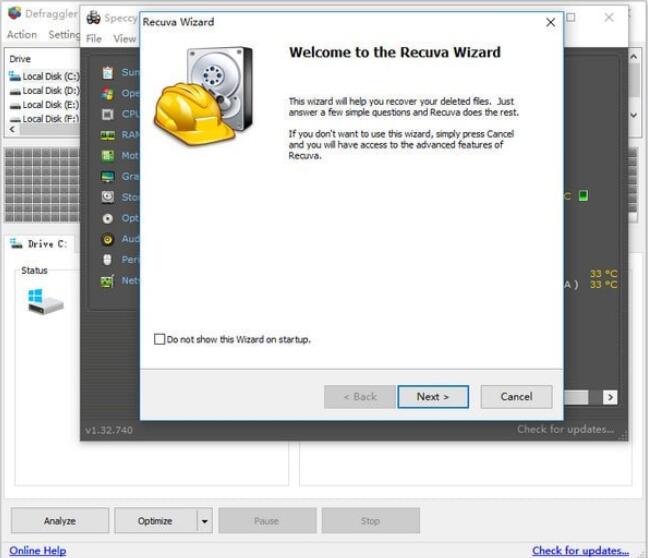Open the Network icon in Speccy
The width and height of the screenshot is (648, 558).
point(107,281)
